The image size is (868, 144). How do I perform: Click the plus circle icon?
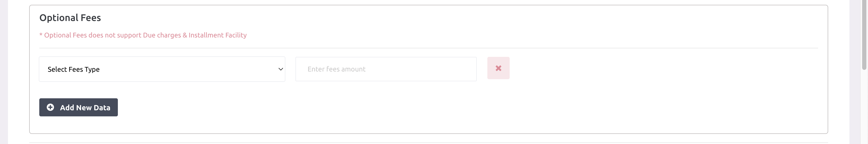coord(50,107)
